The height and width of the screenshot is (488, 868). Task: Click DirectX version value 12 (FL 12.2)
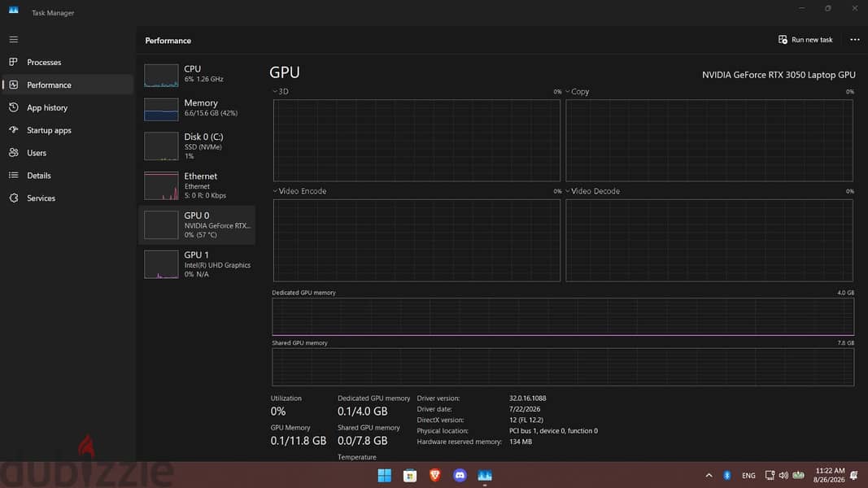pos(526,420)
